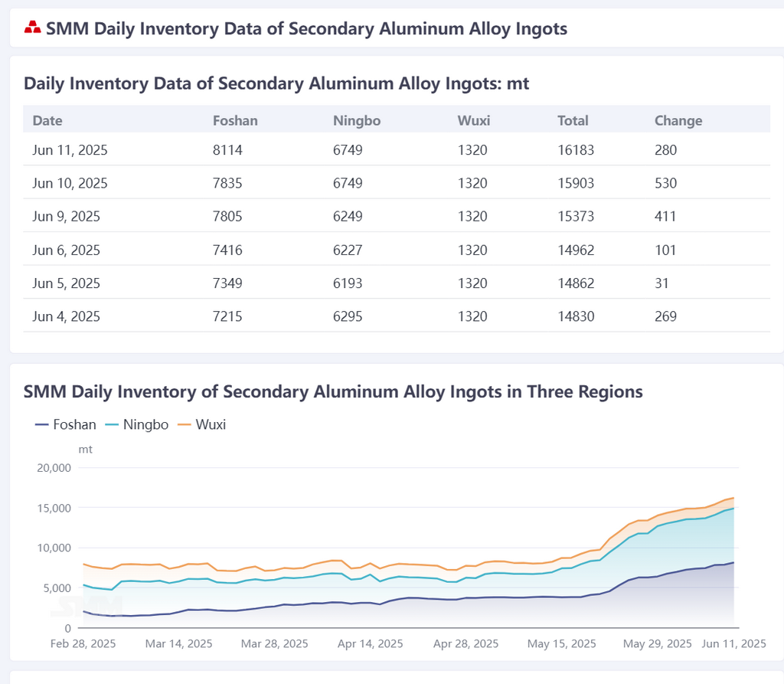
Task: Click the May 15, 2025 axis label
Action: [x=561, y=643]
